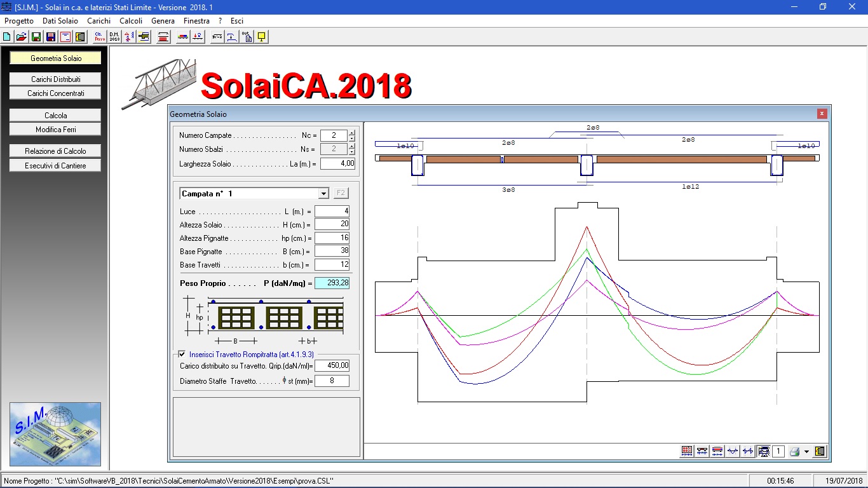Click the red-blue layered slab toolbar icon
The height and width of the screenshot is (488, 868).
click(x=717, y=451)
